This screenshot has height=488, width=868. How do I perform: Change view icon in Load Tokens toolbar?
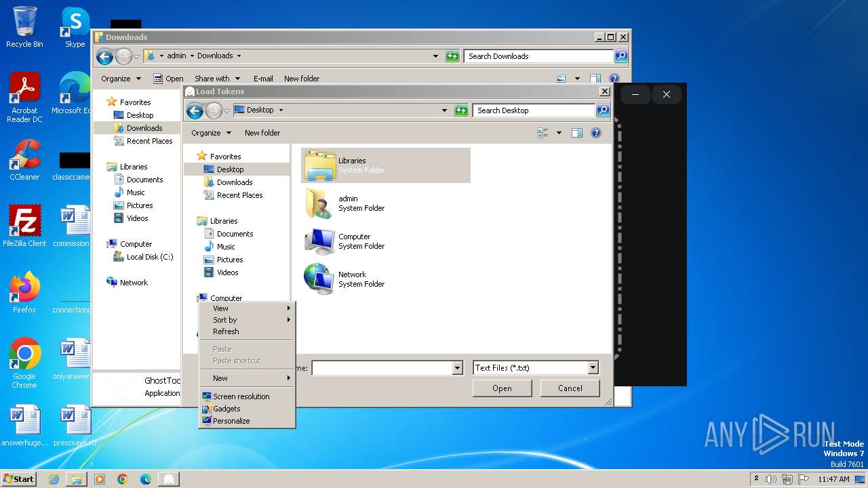[x=542, y=133]
